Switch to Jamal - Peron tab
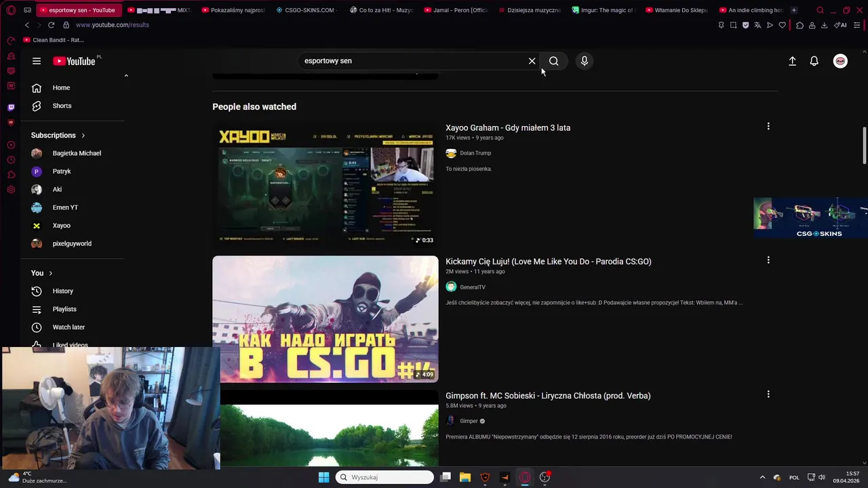 tap(456, 10)
